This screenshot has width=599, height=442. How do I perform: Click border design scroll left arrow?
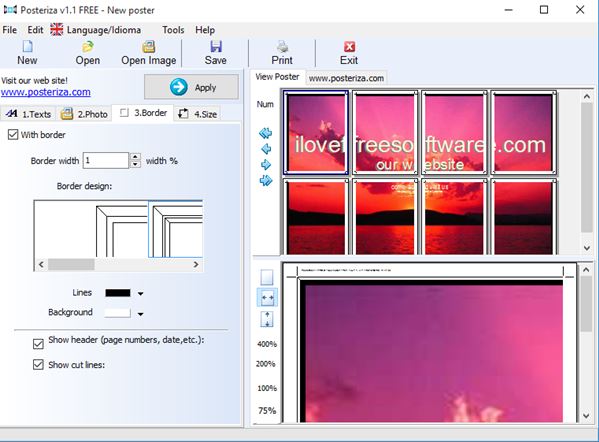(x=41, y=264)
